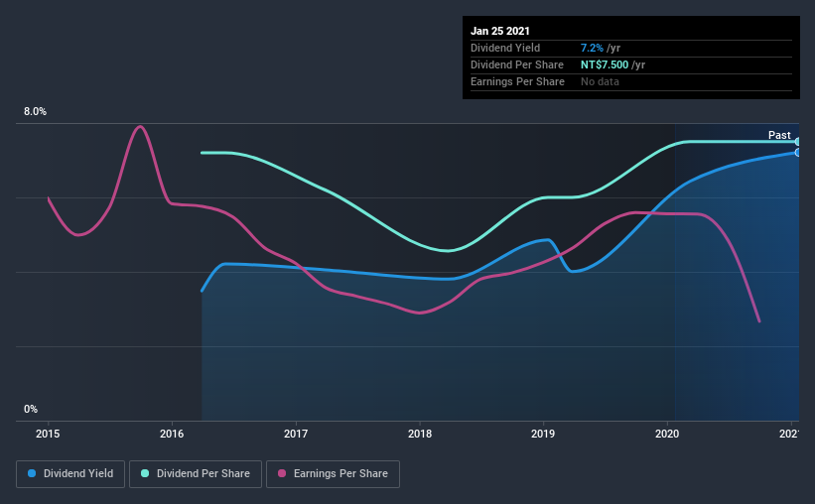
Task: Click the 'No data' earnings value
Action: [600, 81]
